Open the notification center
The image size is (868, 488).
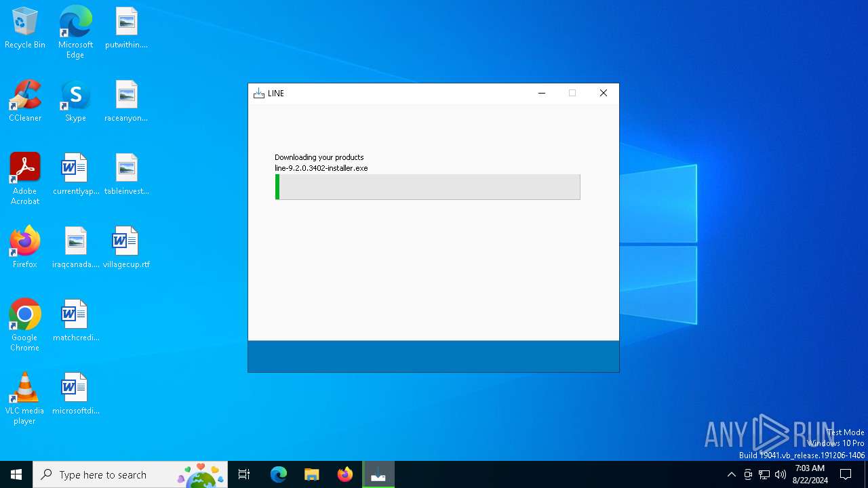(x=846, y=474)
